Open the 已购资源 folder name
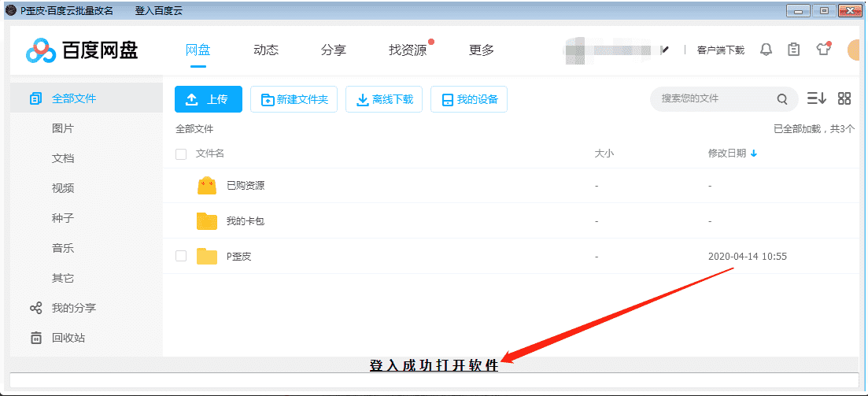This screenshot has height=396, width=868. (246, 186)
